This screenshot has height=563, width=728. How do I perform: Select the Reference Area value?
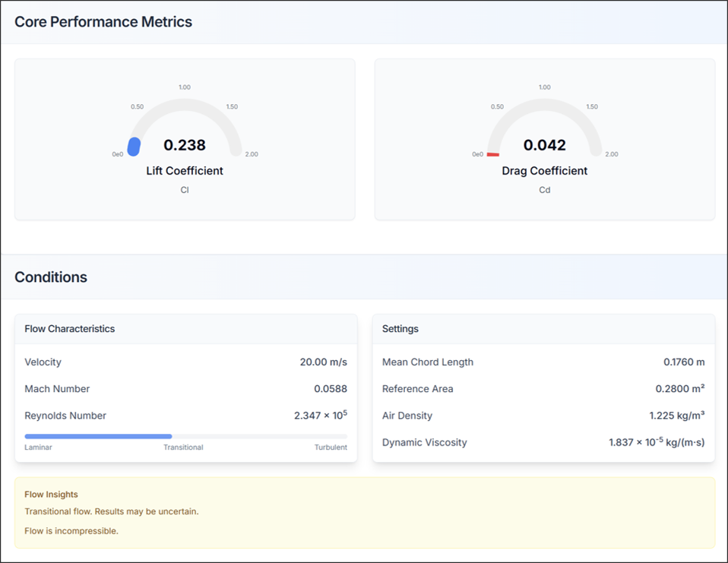tap(679, 389)
